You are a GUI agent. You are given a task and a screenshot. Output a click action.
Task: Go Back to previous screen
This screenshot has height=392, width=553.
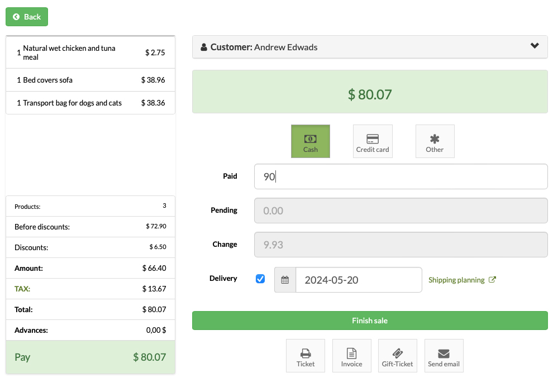pyautogui.click(x=27, y=17)
